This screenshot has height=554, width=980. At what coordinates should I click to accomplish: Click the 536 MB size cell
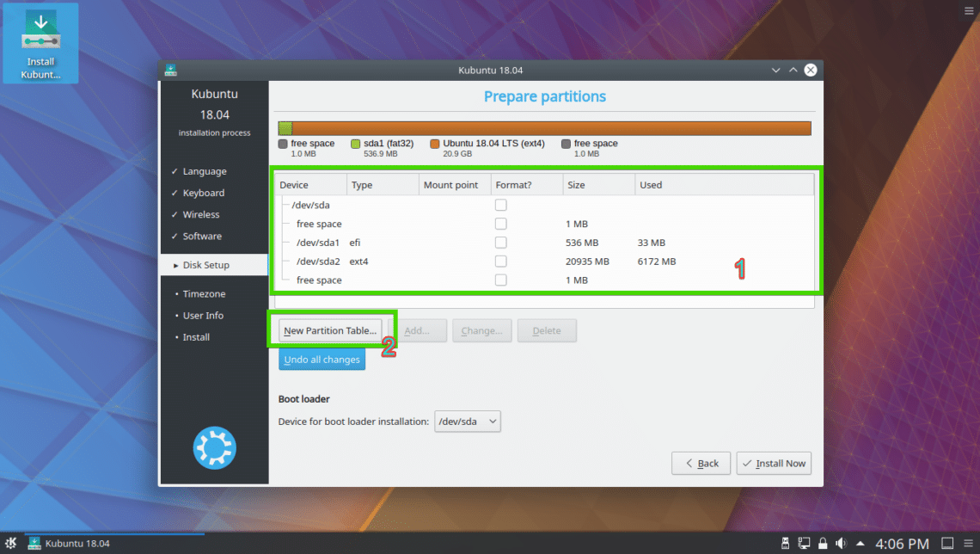pyautogui.click(x=582, y=243)
